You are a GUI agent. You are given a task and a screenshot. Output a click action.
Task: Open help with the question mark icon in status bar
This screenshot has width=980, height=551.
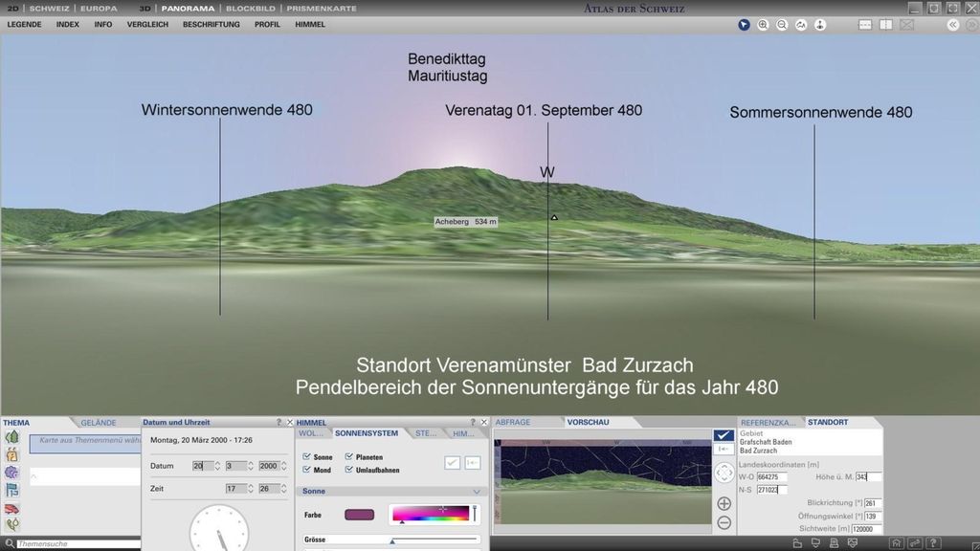coord(933,543)
